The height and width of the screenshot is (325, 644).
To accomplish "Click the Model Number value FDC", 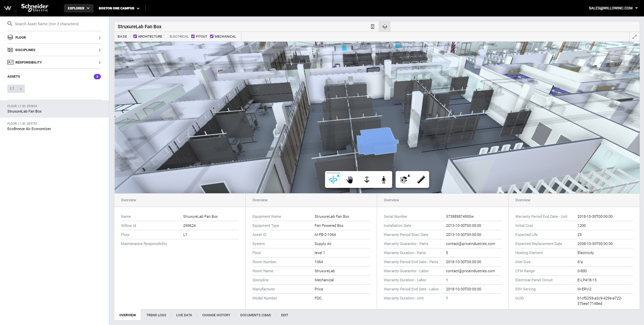I will (318, 298).
